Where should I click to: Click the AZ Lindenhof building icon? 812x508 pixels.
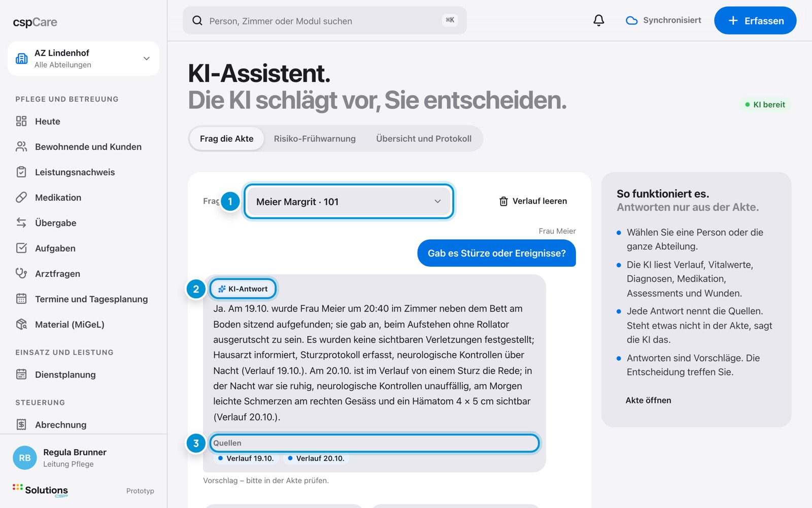point(22,58)
